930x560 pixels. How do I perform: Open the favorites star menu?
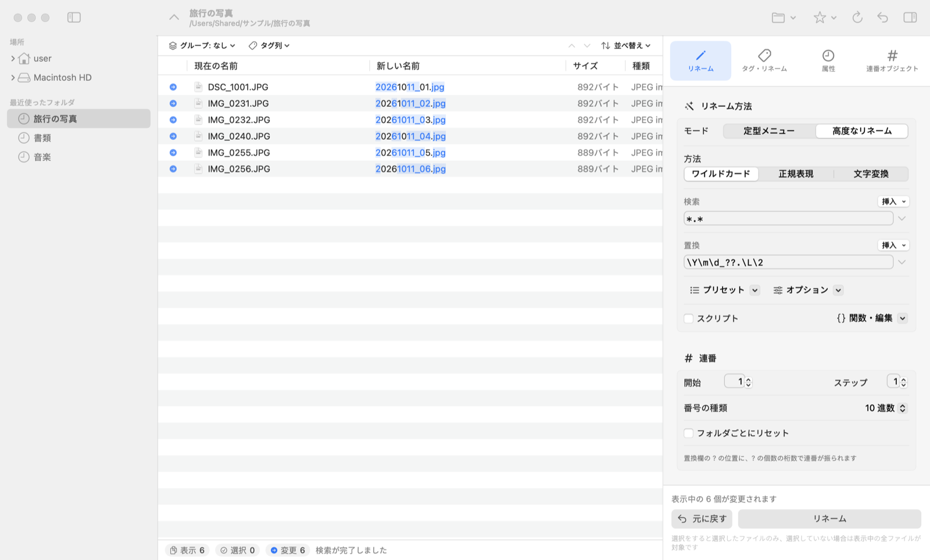pos(825,17)
